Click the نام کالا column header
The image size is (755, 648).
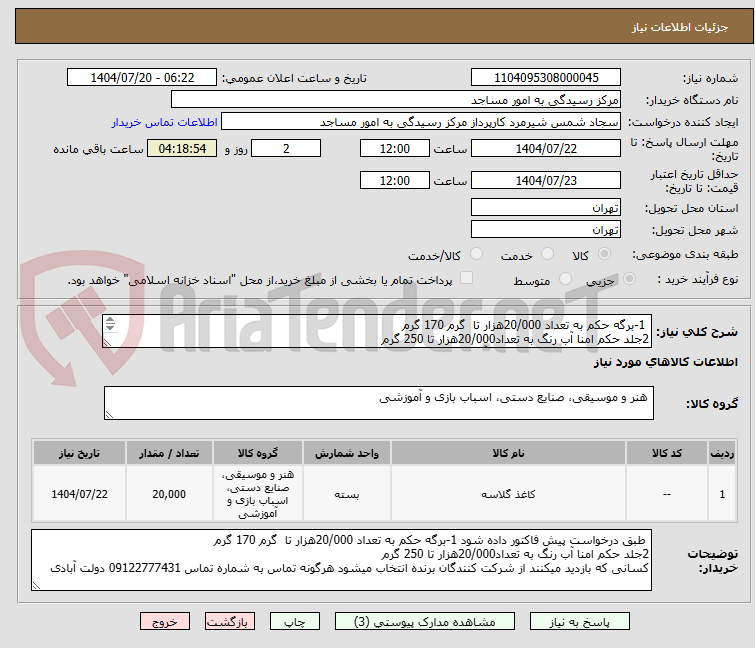(x=508, y=453)
